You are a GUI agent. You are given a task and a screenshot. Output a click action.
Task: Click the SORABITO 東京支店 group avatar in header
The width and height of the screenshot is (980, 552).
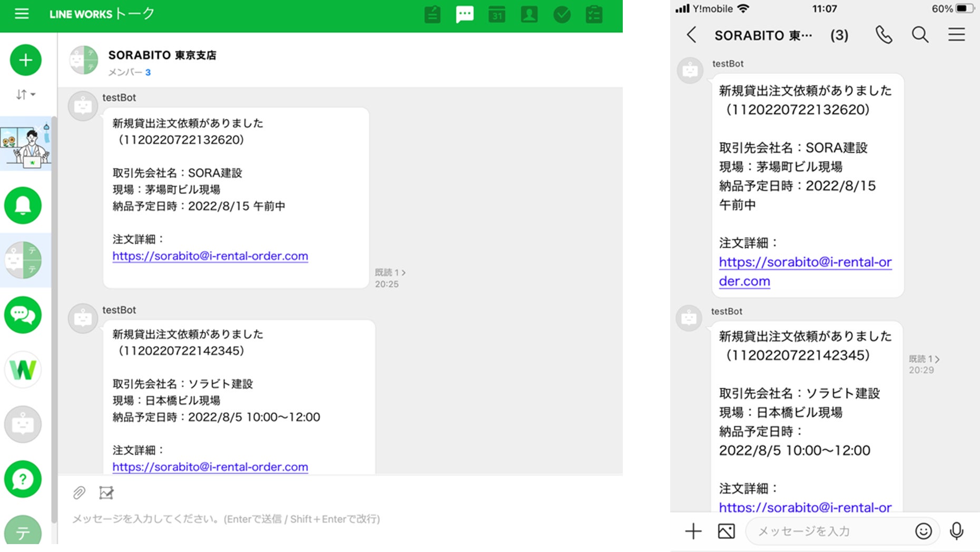click(84, 60)
